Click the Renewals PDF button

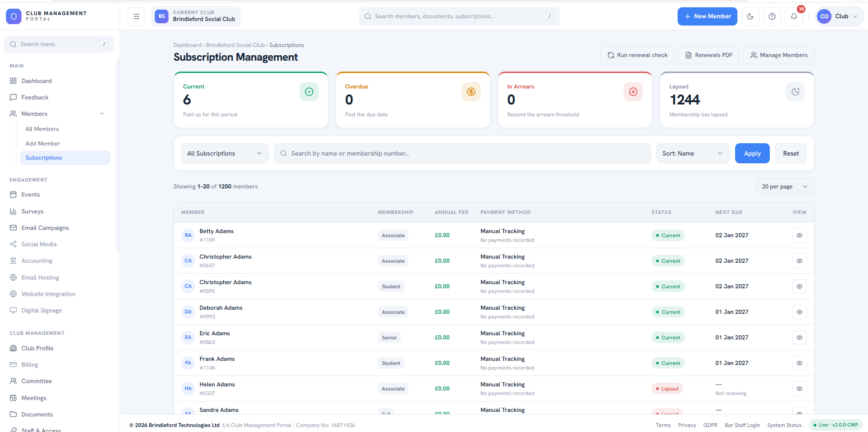709,55
